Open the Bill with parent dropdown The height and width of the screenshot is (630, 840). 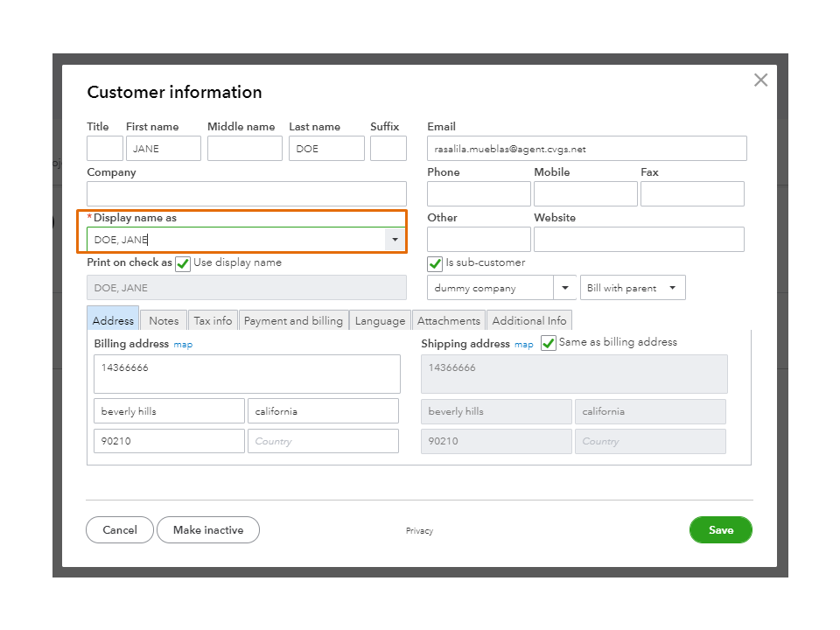[633, 288]
